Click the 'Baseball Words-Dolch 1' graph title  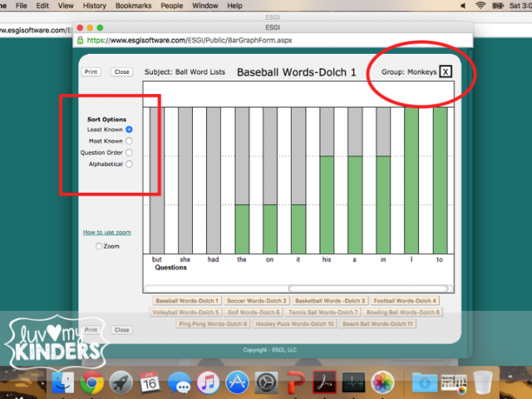coord(296,72)
